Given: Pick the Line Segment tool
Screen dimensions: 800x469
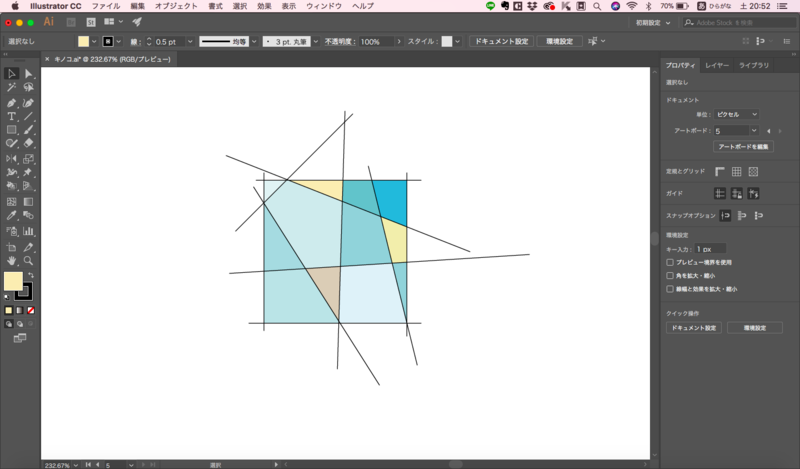Looking at the screenshot, I should click(x=28, y=116).
